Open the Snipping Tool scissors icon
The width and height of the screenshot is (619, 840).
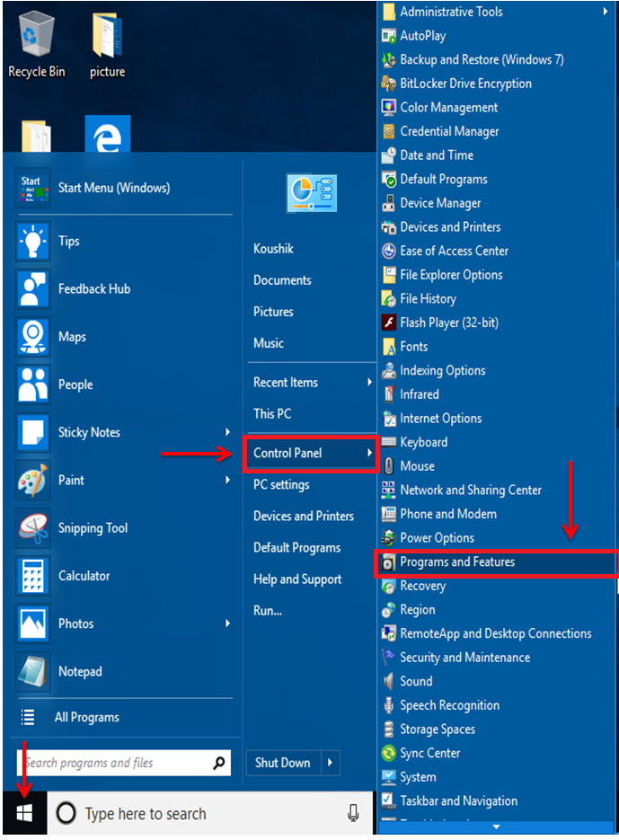coord(33,527)
